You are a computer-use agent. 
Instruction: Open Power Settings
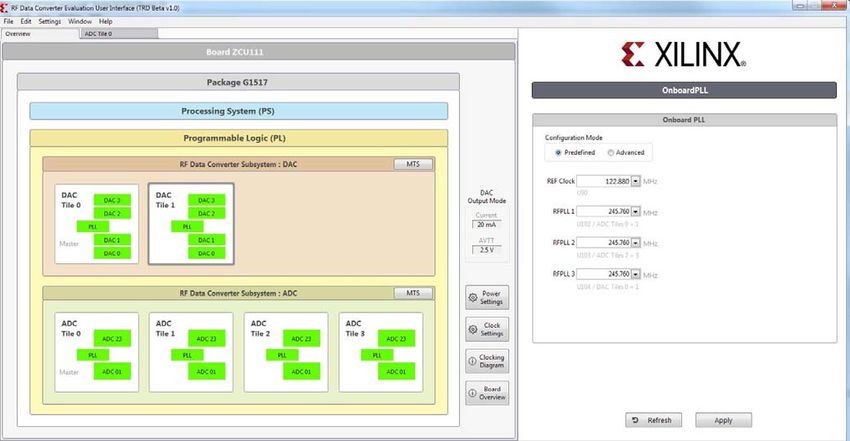pos(487,297)
